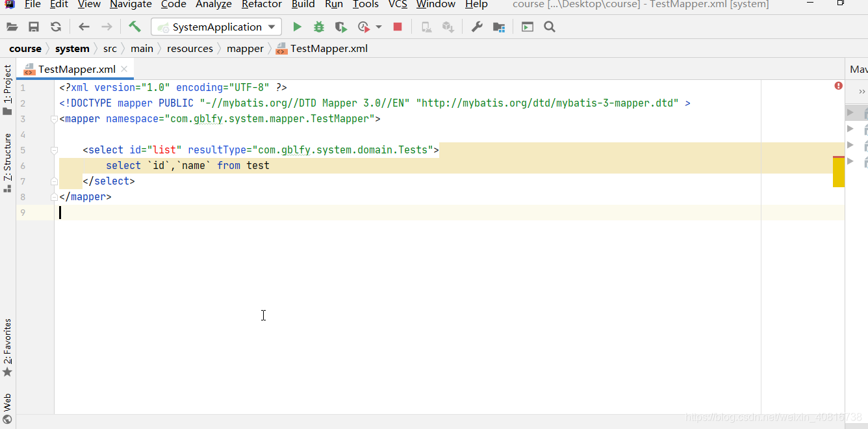Screen dimensions: 868x429
Task: Click the Run Anything window icon
Action: (x=528, y=27)
